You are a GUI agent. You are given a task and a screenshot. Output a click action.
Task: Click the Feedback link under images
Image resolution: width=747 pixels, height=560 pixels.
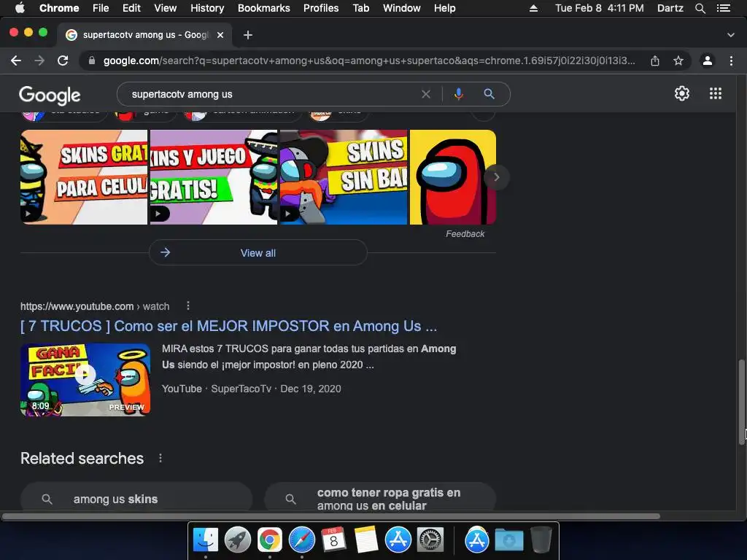tap(465, 234)
